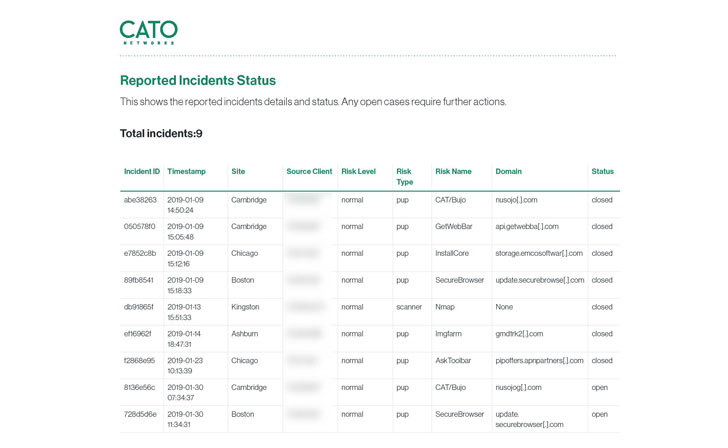728x448 pixels.
Task: Select the Source Client column header
Action: tap(308, 172)
